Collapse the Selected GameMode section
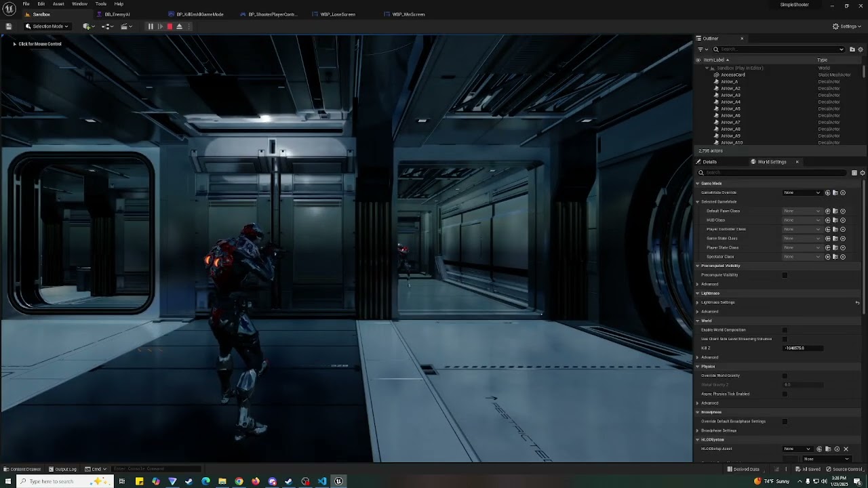This screenshot has width=868, height=488. click(x=697, y=202)
